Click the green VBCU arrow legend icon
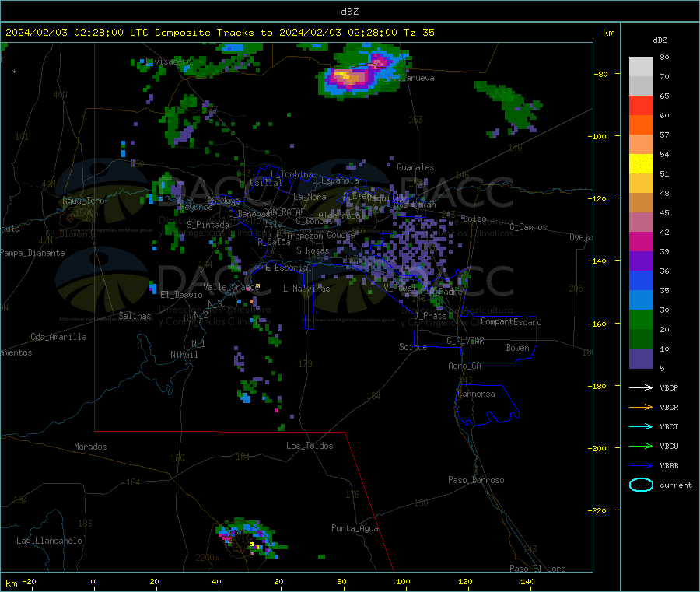700x592 pixels. pyautogui.click(x=641, y=446)
